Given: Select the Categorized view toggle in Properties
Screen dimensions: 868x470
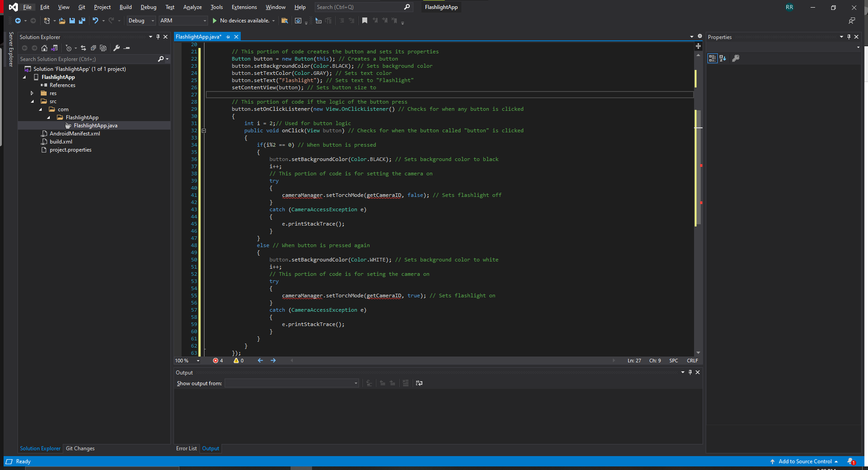Looking at the screenshot, I should click(x=712, y=58).
